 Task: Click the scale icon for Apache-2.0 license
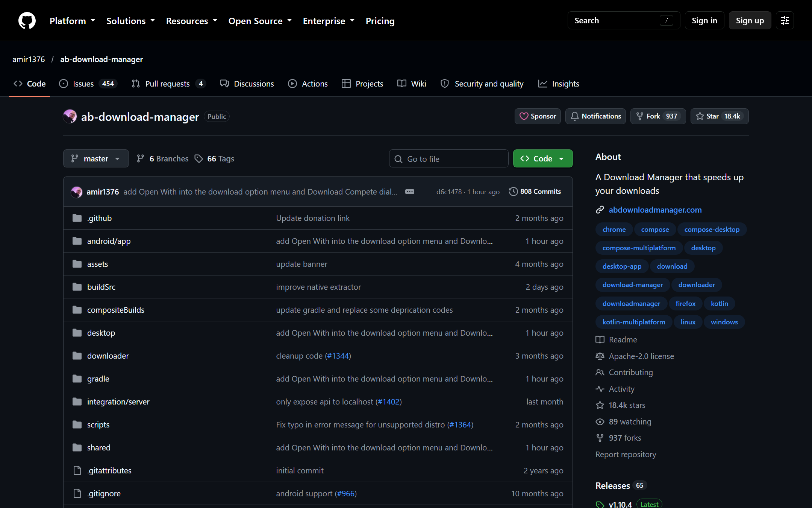pos(600,356)
